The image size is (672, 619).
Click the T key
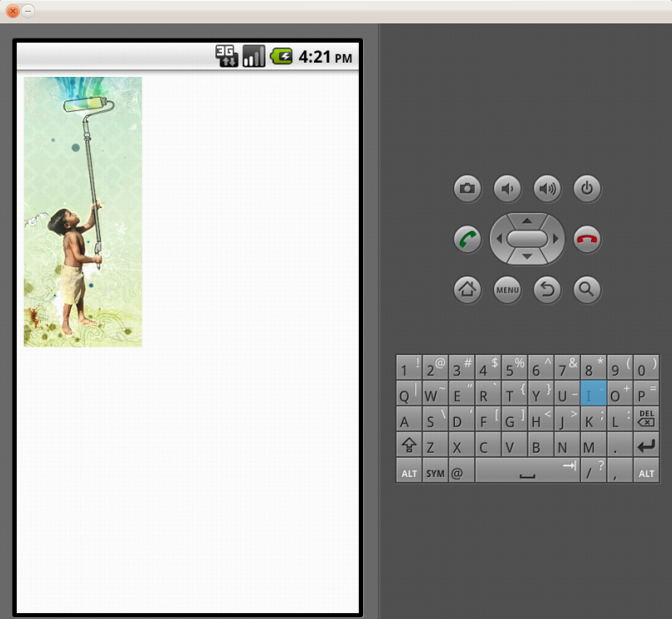coord(514,393)
